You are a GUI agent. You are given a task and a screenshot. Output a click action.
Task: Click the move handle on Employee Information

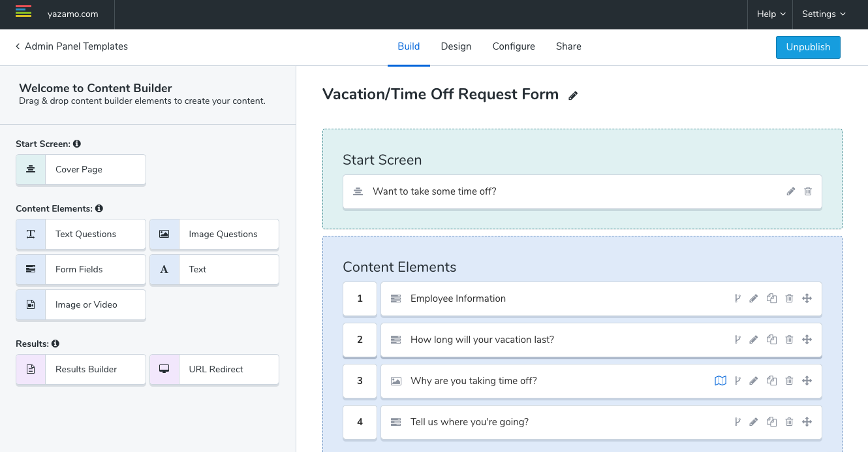pos(807,299)
